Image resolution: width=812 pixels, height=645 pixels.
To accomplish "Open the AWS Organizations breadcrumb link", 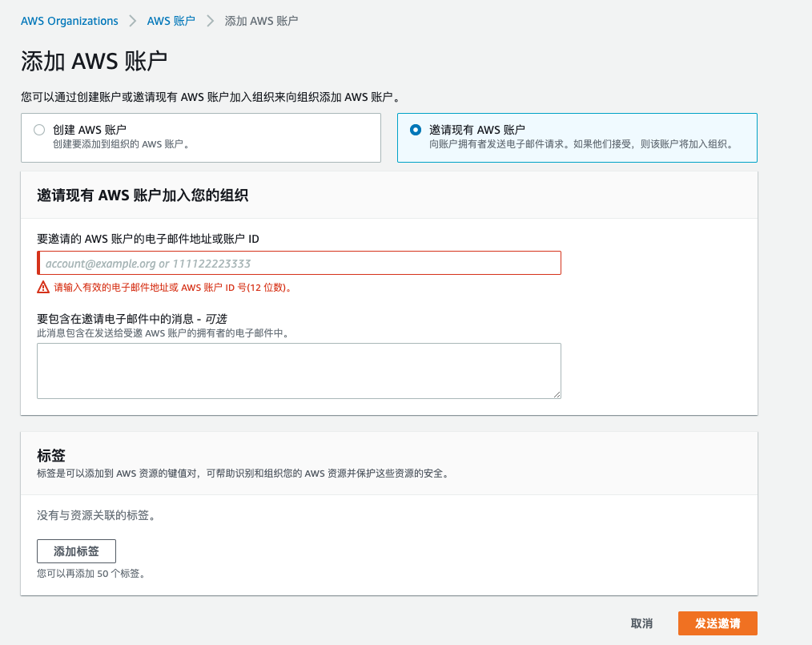I will click(70, 21).
